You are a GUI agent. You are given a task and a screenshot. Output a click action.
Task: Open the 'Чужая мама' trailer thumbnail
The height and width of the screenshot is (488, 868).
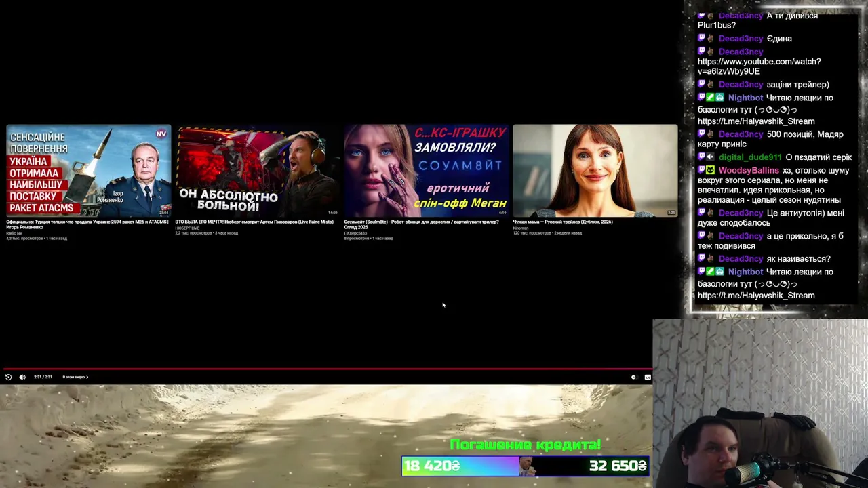(595, 171)
